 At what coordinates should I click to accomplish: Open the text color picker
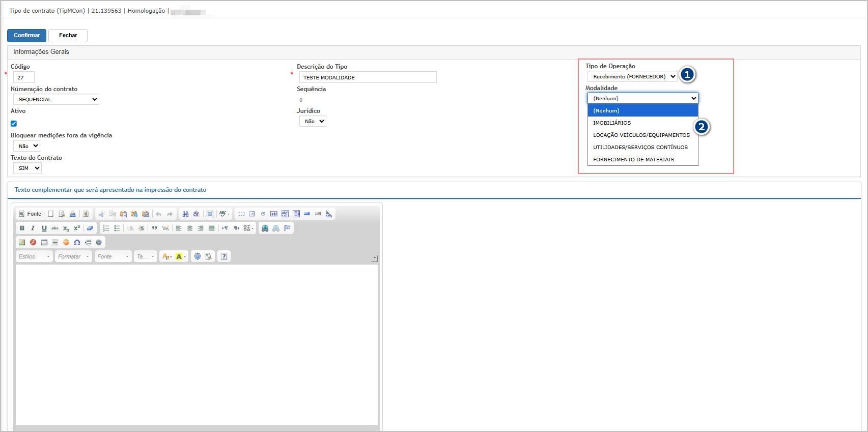[x=167, y=256]
